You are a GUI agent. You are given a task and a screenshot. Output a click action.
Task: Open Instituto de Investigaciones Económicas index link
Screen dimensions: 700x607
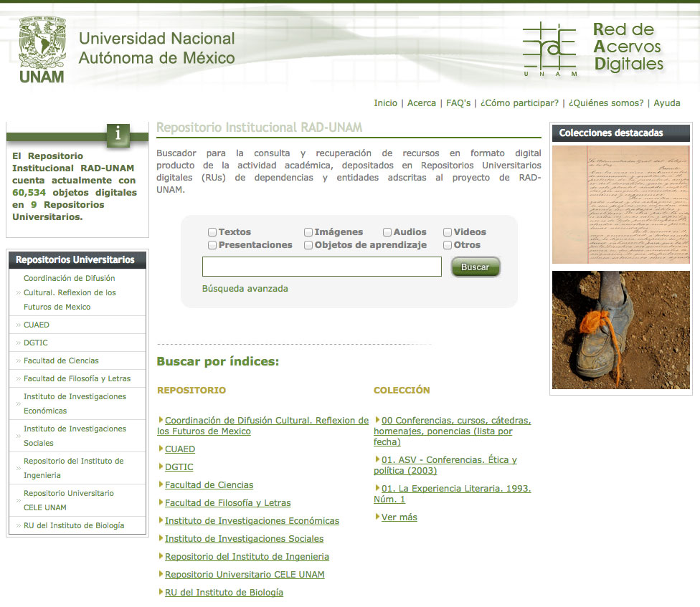tap(252, 520)
